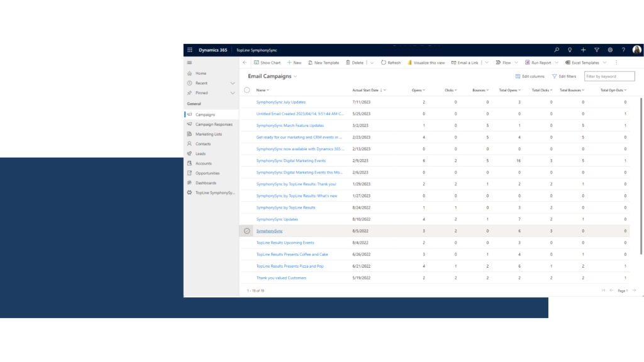The height and width of the screenshot is (362, 644).
Task: Open the Opens column header menu
Action: click(418, 90)
